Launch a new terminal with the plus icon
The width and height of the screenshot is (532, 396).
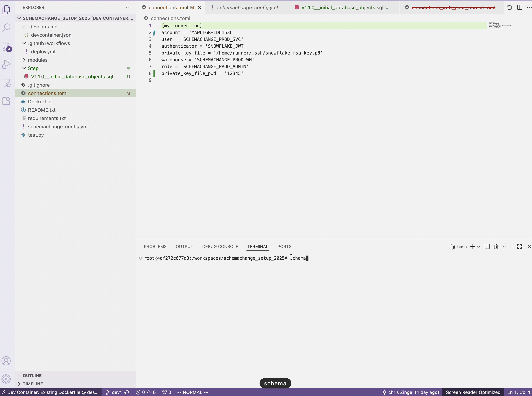pyautogui.click(x=473, y=246)
